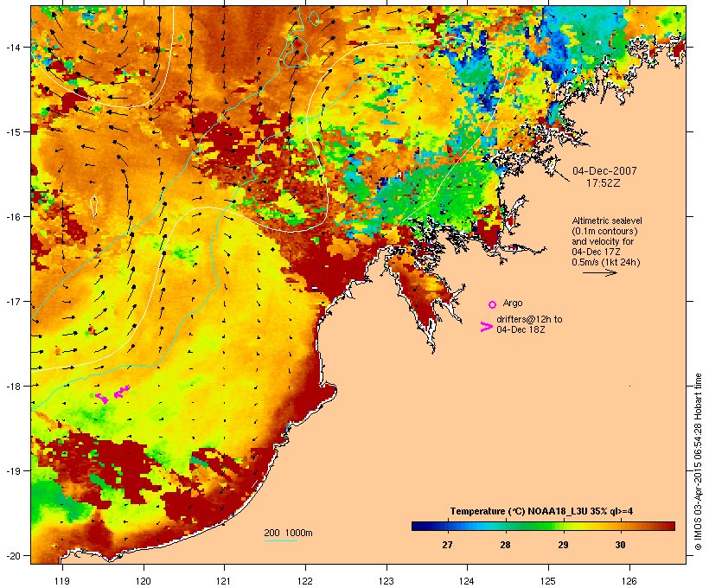The image size is (709, 588).
Task: Click the longitude label '120'
Action: (144, 581)
